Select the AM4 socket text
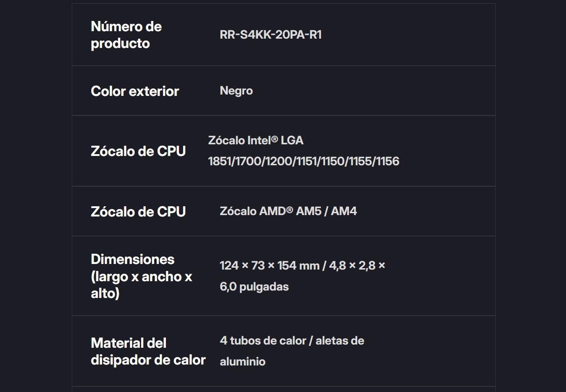566x392 pixels. [344, 211]
